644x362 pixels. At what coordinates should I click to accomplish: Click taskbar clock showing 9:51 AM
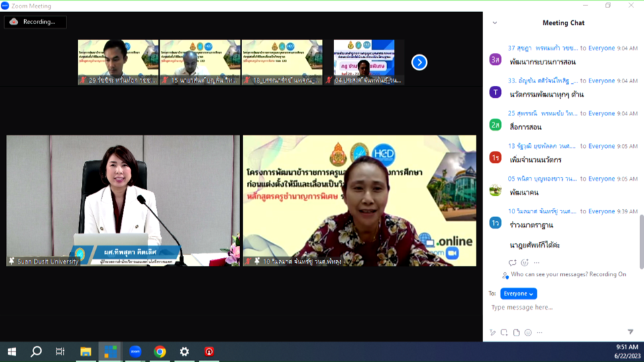627,347
